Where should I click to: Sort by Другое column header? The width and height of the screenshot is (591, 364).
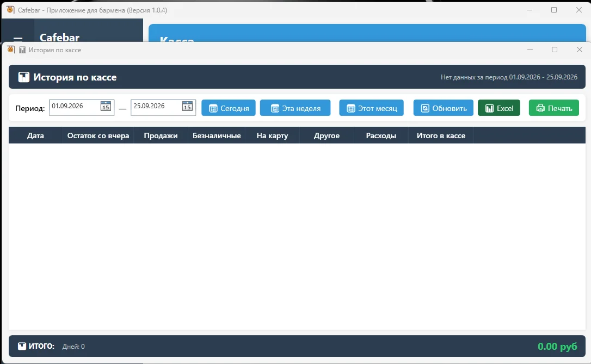[327, 135]
